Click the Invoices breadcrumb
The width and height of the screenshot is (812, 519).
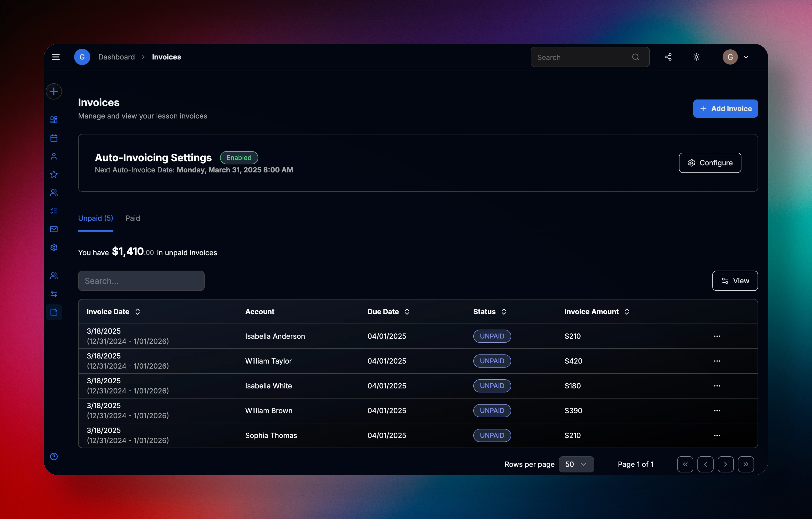pos(167,57)
